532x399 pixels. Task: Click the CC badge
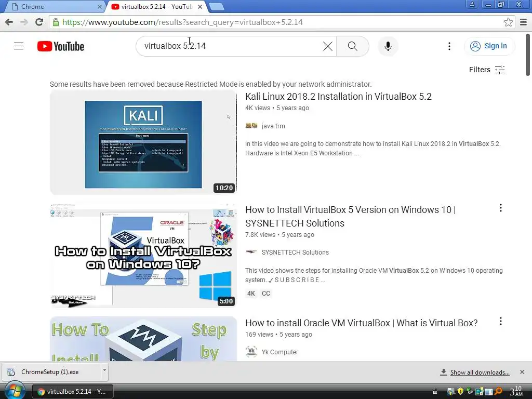coord(266,294)
